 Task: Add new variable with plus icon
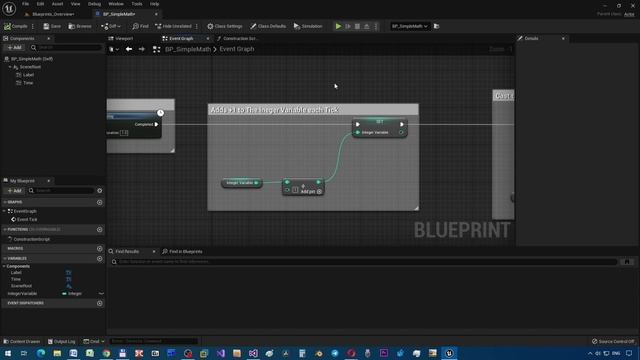[100, 259]
